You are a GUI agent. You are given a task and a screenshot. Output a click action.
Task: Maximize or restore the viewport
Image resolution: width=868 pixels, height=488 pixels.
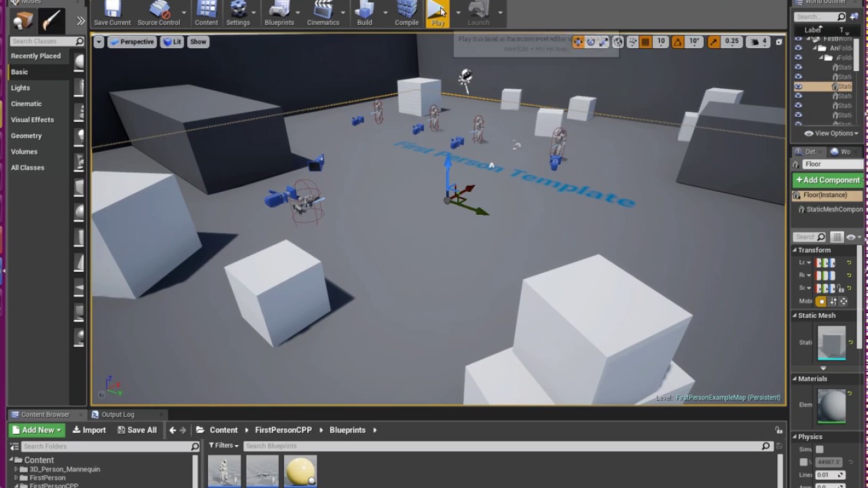coord(778,42)
